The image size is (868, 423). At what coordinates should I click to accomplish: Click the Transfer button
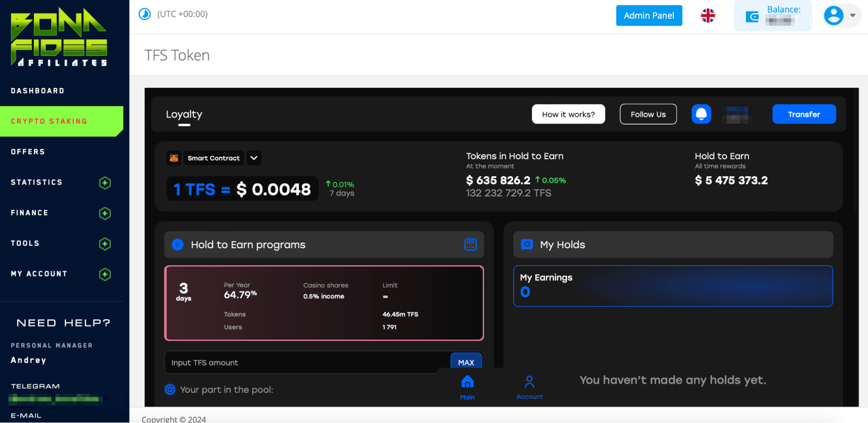point(804,114)
